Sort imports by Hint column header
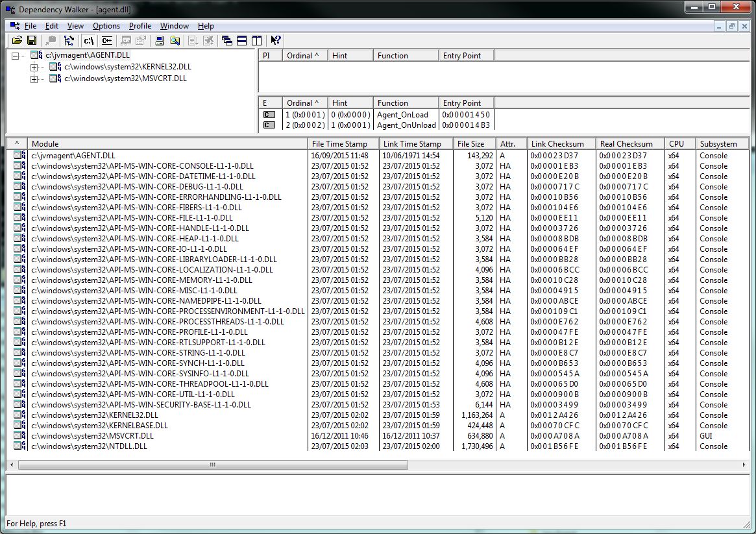 (350, 55)
